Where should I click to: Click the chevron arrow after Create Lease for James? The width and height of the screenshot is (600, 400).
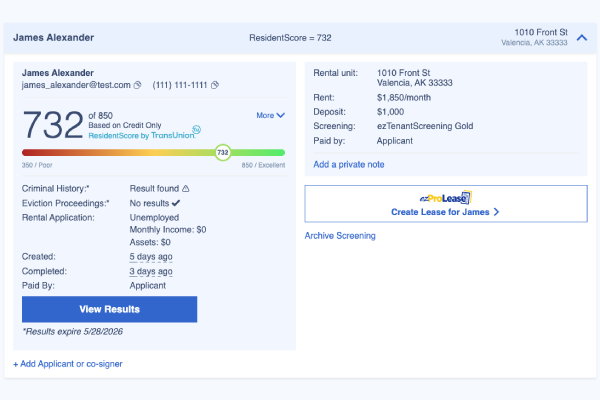point(496,212)
